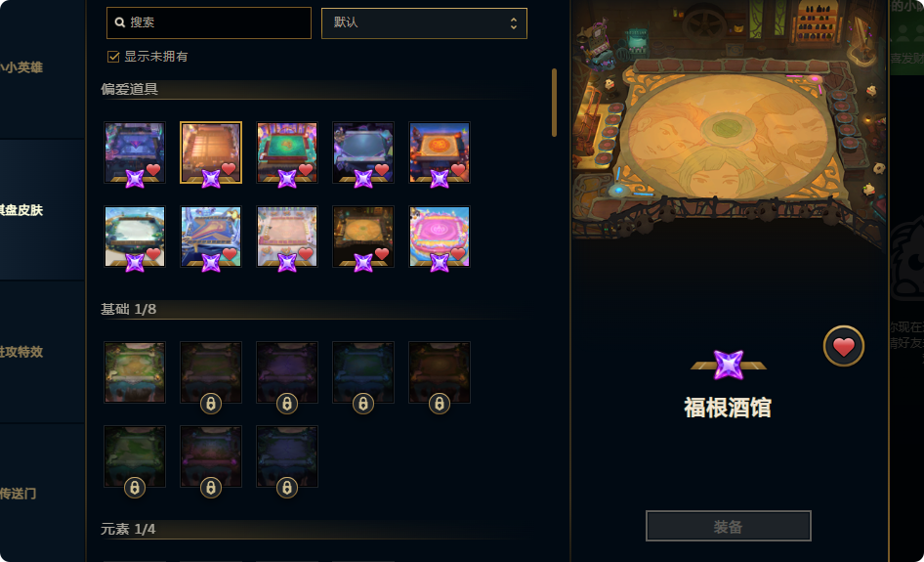Screen dimensions: 924x562
Task: Select the selected orange tavern arena thumbnail
Action: pos(211,152)
